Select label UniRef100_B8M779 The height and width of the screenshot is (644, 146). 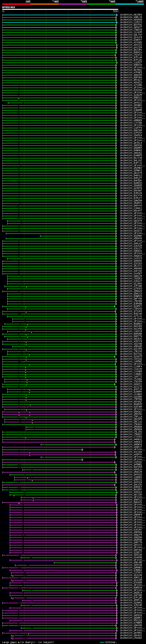pyautogui.click(x=131, y=336)
